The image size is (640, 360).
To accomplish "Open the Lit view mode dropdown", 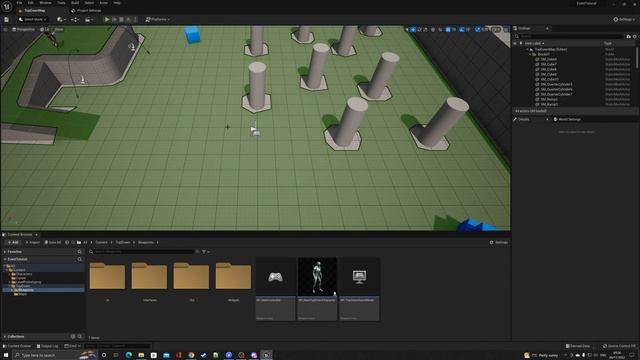I will [x=44, y=29].
